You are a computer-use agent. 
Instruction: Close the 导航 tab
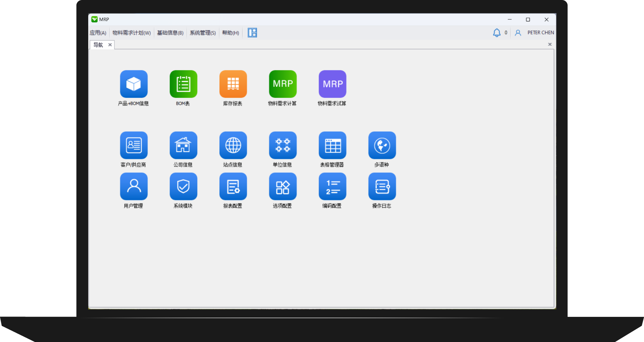(110, 44)
